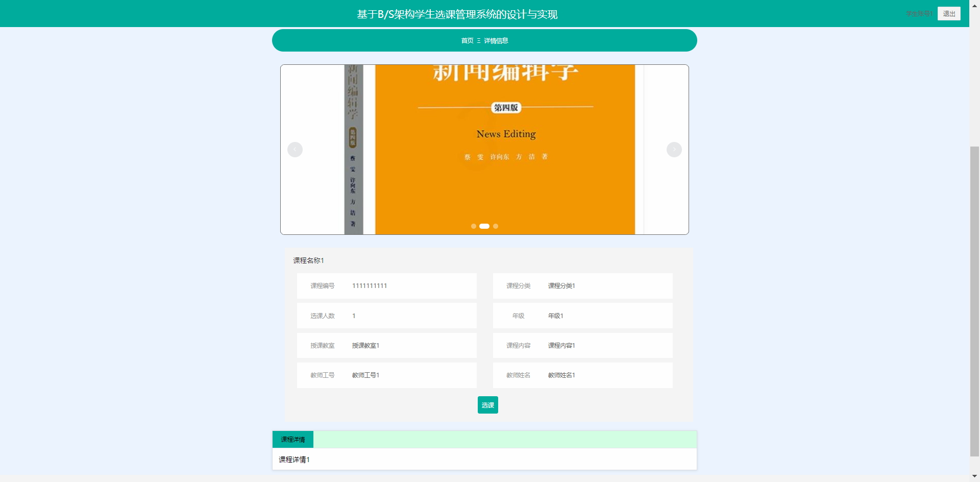Click the page vertical scrollbar thumb

click(x=974, y=301)
